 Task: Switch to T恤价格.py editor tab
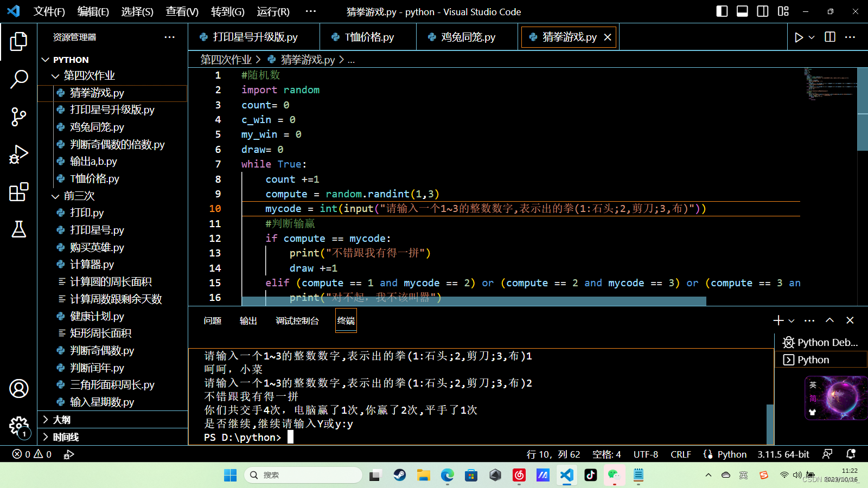click(368, 37)
